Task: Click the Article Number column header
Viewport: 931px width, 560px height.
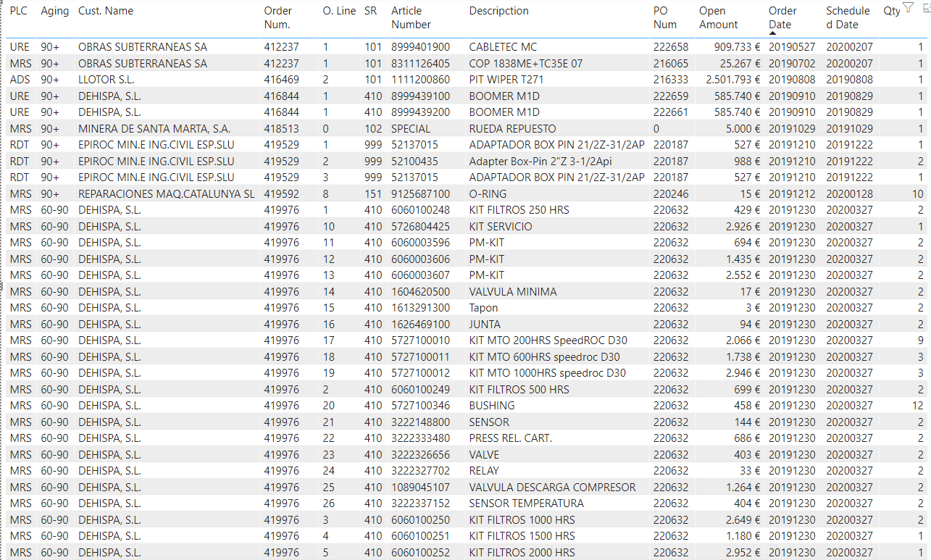Action: 411,17
